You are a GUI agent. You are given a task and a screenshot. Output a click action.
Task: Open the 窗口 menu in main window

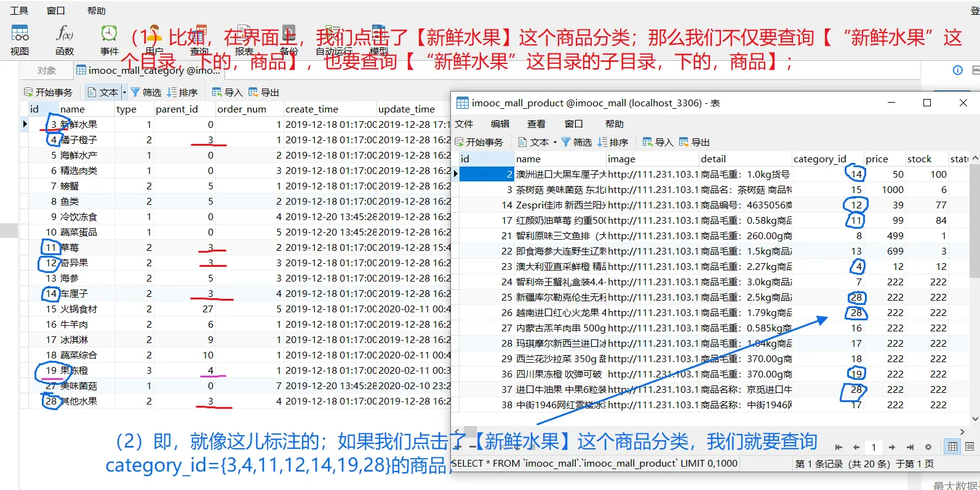(56, 10)
